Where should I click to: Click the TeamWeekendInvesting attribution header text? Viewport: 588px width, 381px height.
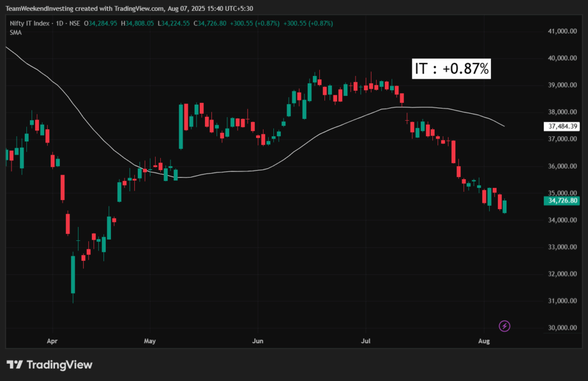129,8
